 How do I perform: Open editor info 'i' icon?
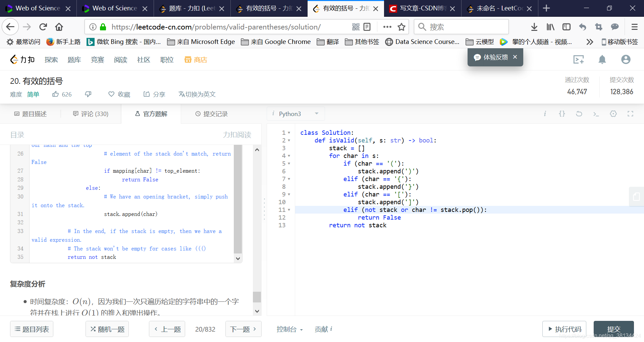pos(545,114)
